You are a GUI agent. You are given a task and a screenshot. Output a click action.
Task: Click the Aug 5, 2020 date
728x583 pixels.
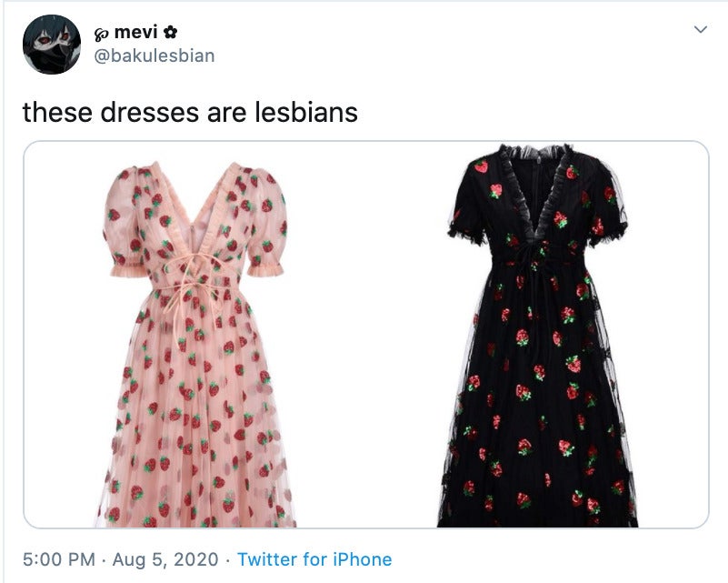(165, 558)
